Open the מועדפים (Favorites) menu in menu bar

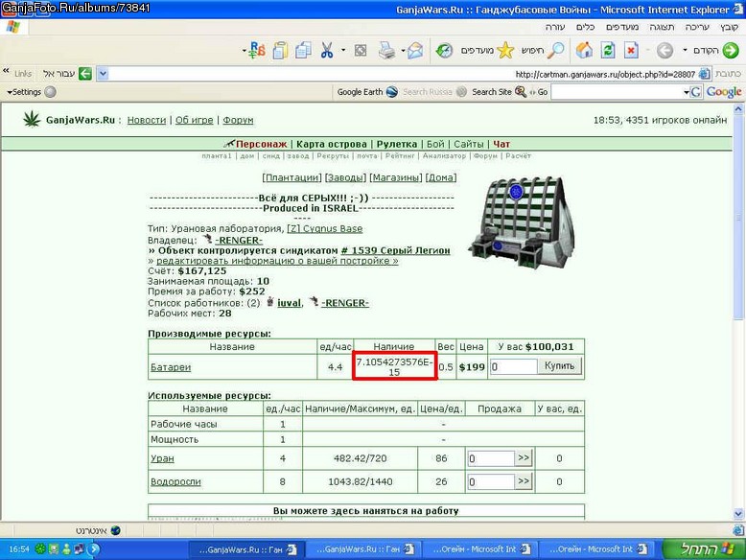pos(621,27)
